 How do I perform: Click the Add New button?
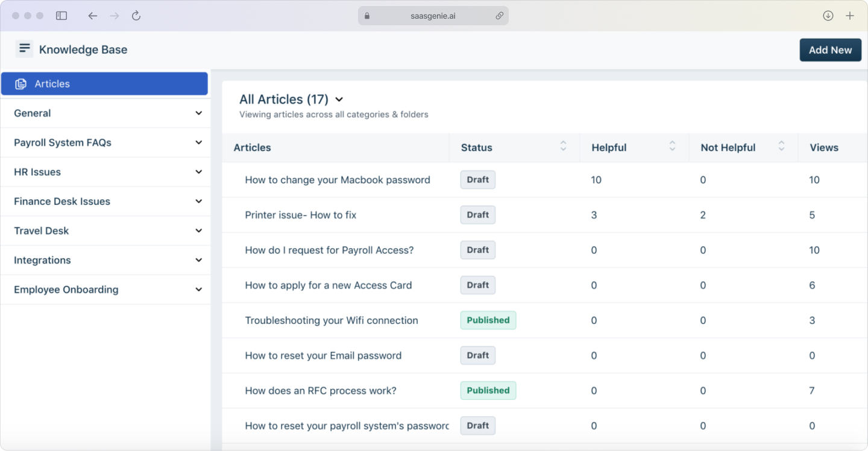[830, 50]
